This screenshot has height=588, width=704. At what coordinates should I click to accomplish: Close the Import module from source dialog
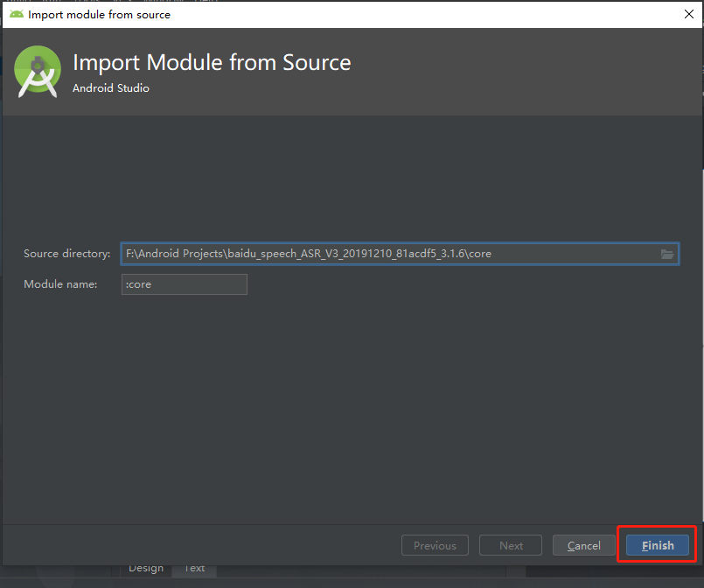(688, 14)
